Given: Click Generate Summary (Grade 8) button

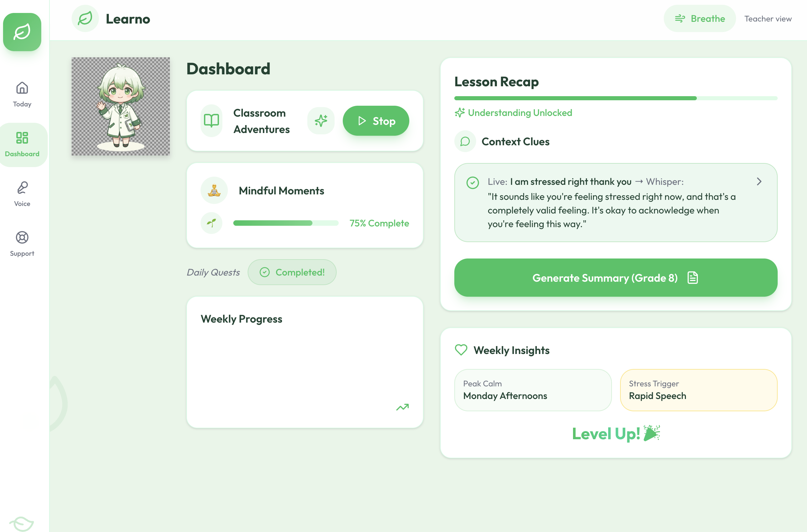Looking at the screenshot, I should [x=616, y=278].
